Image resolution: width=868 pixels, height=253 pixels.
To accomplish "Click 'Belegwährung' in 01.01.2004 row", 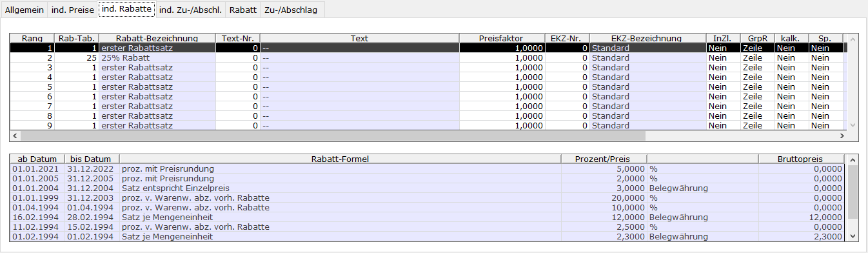I will coord(703,188).
